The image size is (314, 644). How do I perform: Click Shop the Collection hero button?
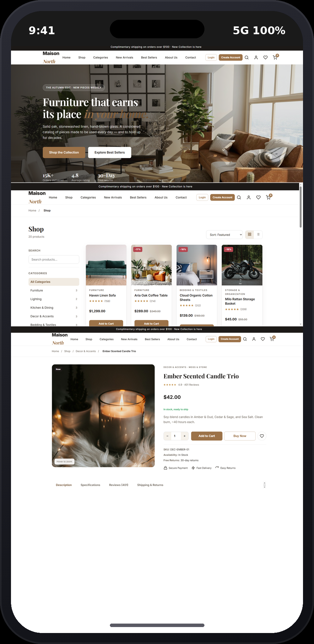[x=64, y=152]
